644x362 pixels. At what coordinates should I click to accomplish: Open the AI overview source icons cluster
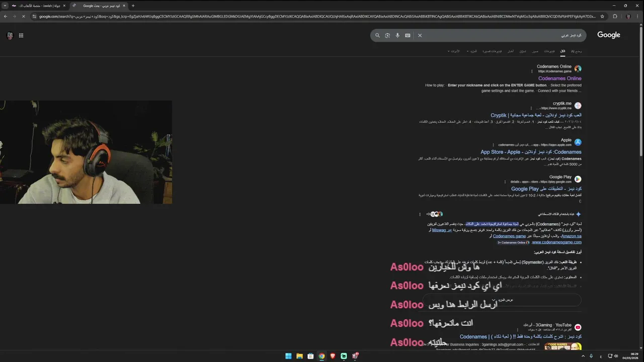pos(435,214)
